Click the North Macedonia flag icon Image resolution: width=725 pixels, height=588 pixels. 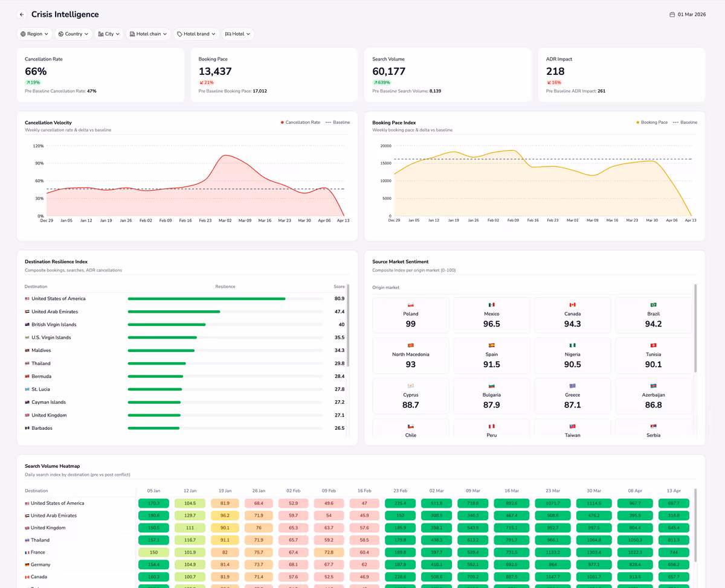411,345
